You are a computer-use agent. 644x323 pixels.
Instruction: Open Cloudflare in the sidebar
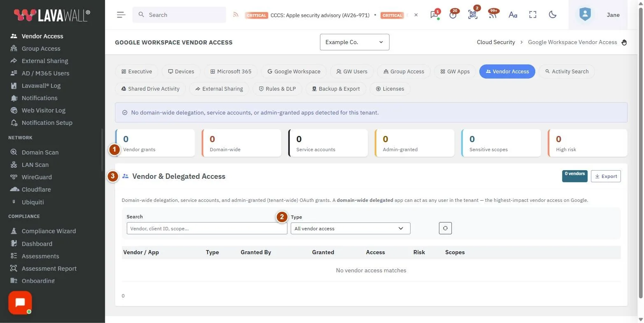pyautogui.click(x=36, y=190)
